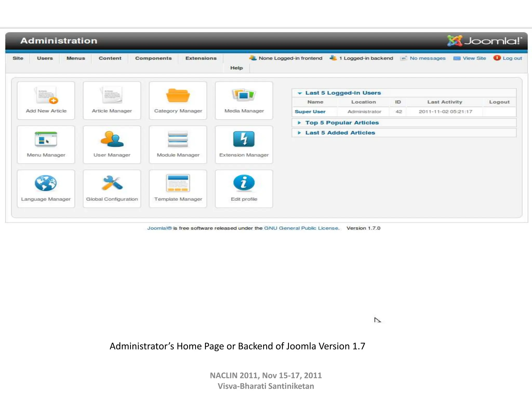The width and height of the screenshot is (532, 399).
Task: Click the Logout column header
Action: click(x=499, y=102)
